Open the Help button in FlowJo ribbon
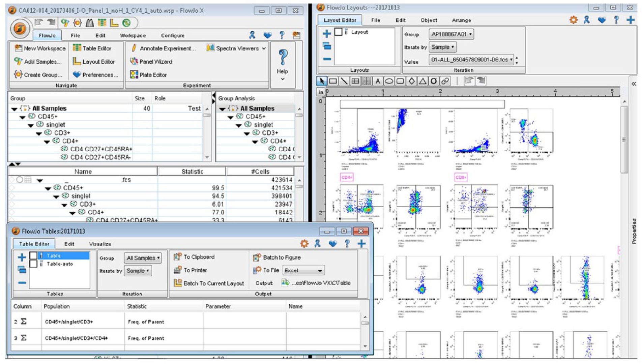The width and height of the screenshot is (642, 364). coord(283,65)
